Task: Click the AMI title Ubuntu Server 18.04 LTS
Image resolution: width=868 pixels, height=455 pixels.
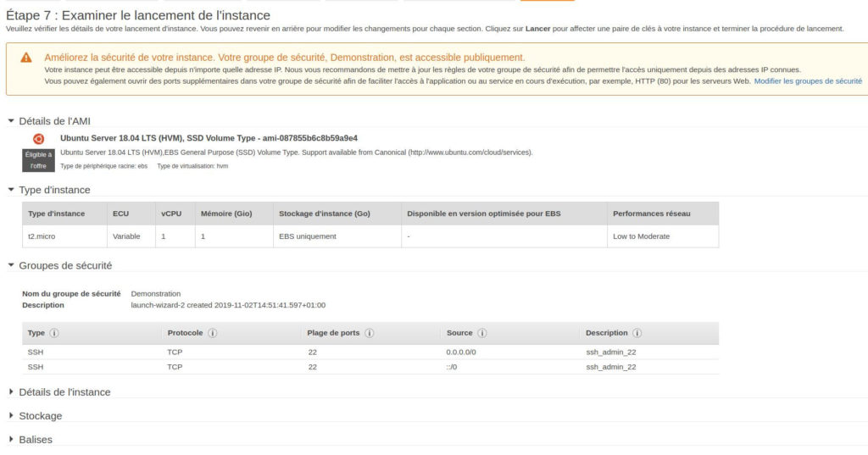Action: tap(209, 138)
